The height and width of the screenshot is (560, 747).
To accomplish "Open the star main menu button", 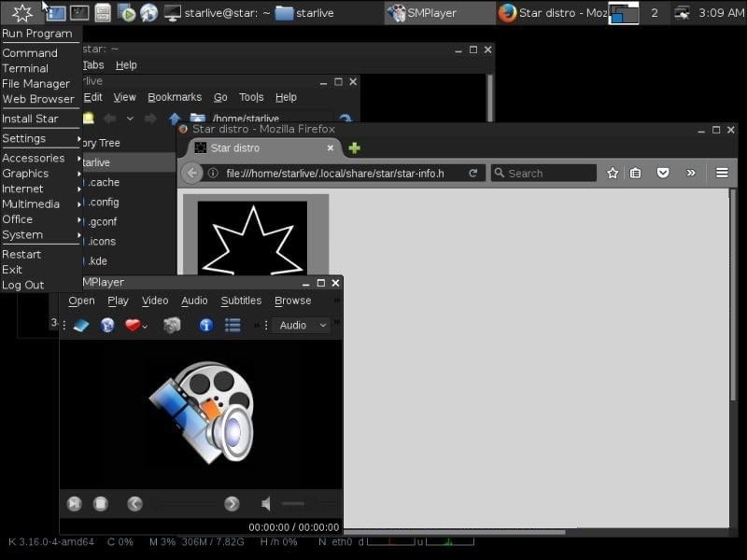I will [21, 13].
